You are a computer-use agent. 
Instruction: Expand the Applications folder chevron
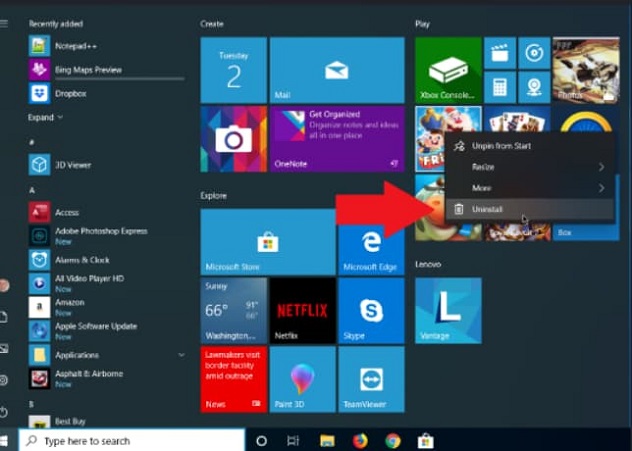(181, 355)
